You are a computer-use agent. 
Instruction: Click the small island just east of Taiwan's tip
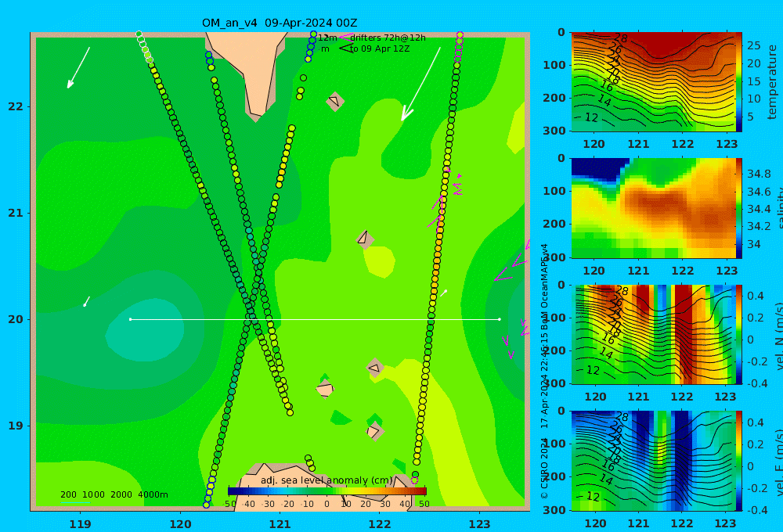click(x=334, y=101)
